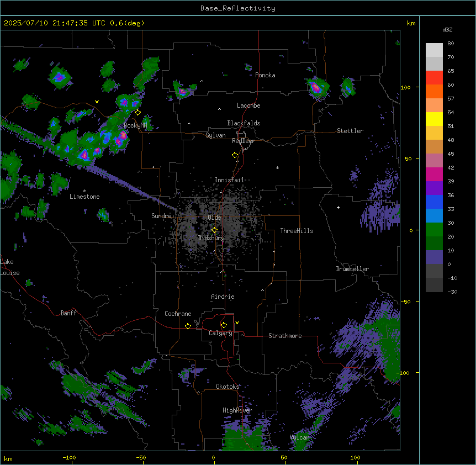
Task: Click the Base_Reflectivity title
Action: [238, 8]
